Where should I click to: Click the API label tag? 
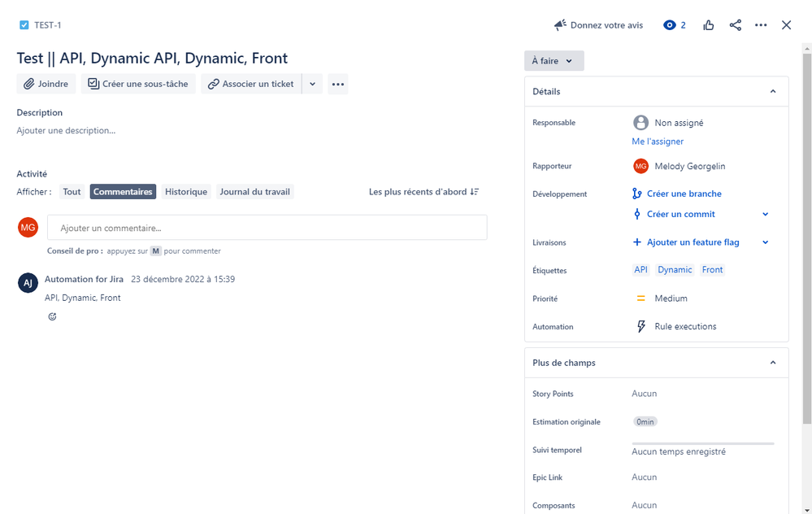tap(640, 270)
